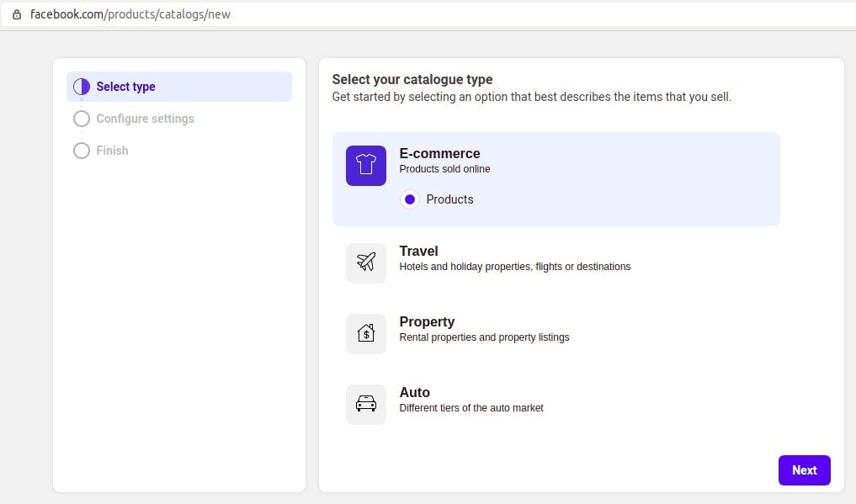Go to the Finish step label
The image size is (856, 504).
click(x=113, y=151)
